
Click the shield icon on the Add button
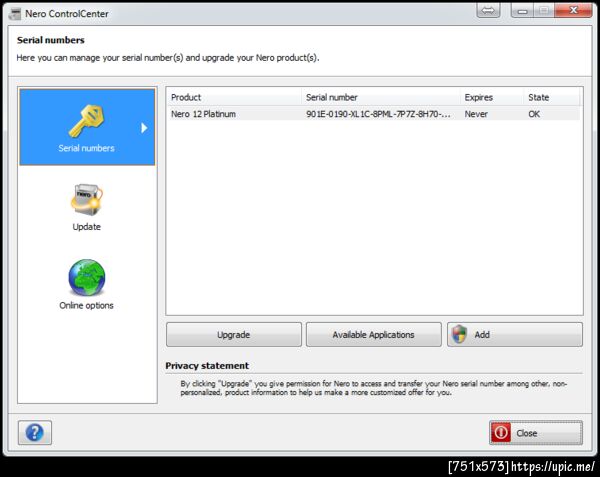coord(459,334)
